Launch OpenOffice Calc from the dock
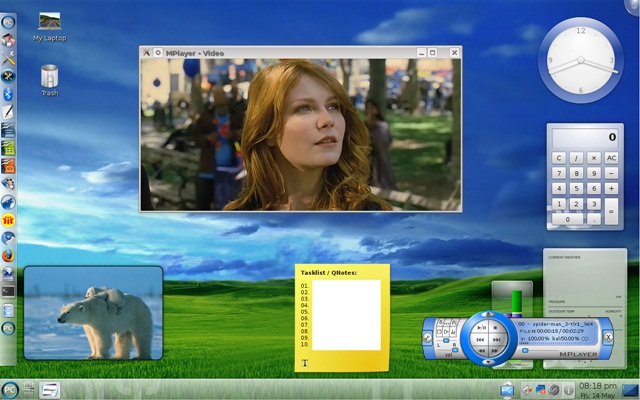640x400 pixels. click(x=8, y=148)
